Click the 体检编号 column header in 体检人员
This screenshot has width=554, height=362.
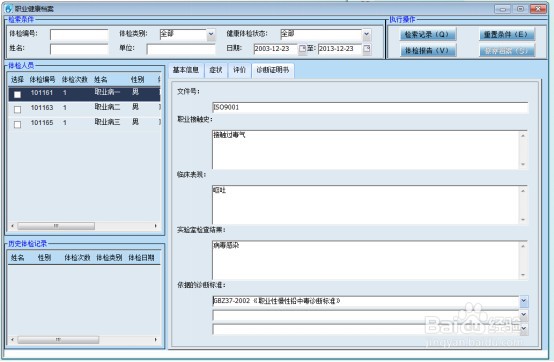click(x=42, y=79)
